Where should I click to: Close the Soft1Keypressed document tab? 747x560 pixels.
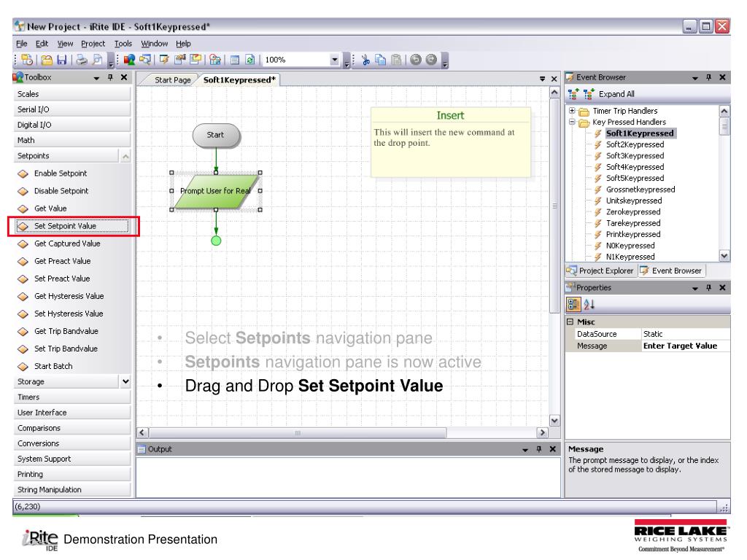click(x=554, y=79)
